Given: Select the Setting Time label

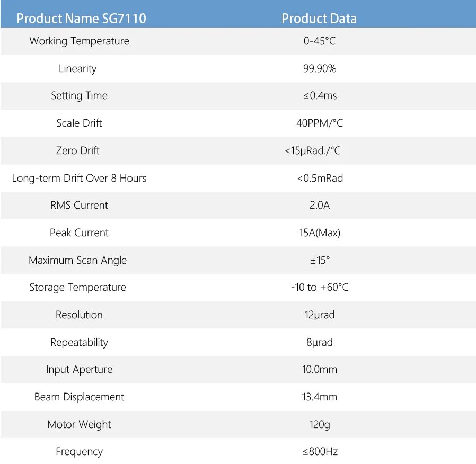Looking at the screenshot, I should pyautogui.click(x=79, y=96).
